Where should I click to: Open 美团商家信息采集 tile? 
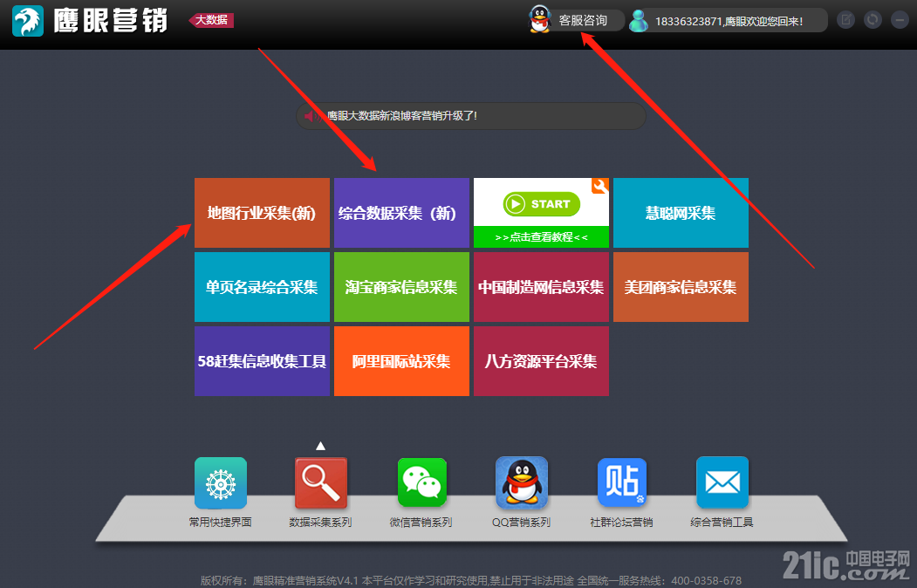(681, 287)
